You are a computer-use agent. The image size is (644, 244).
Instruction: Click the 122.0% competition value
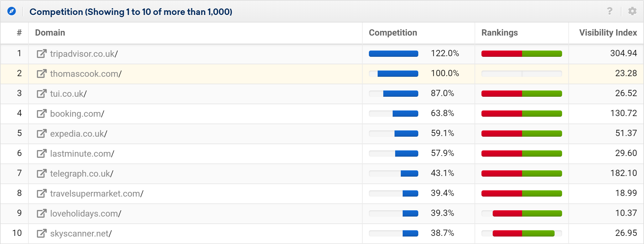445,53
